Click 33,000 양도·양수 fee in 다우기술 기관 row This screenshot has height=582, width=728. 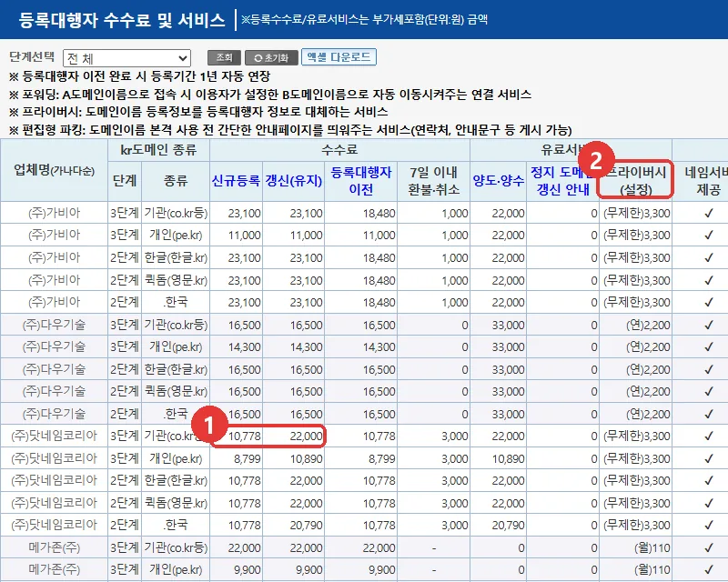tap(508, 326)
